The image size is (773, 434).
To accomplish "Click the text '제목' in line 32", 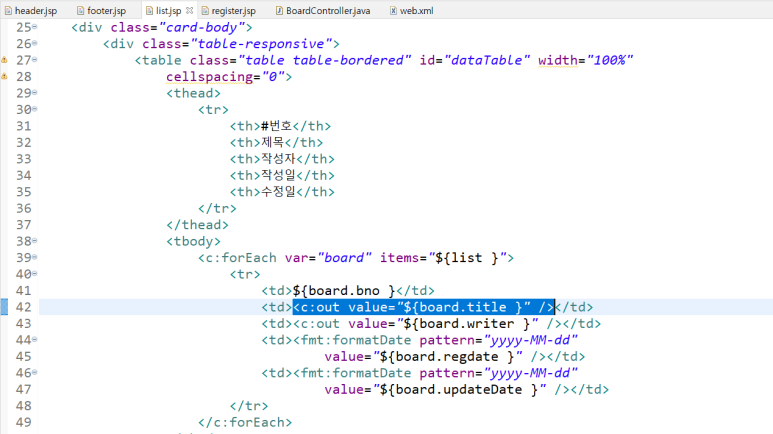I will point(273,142).
